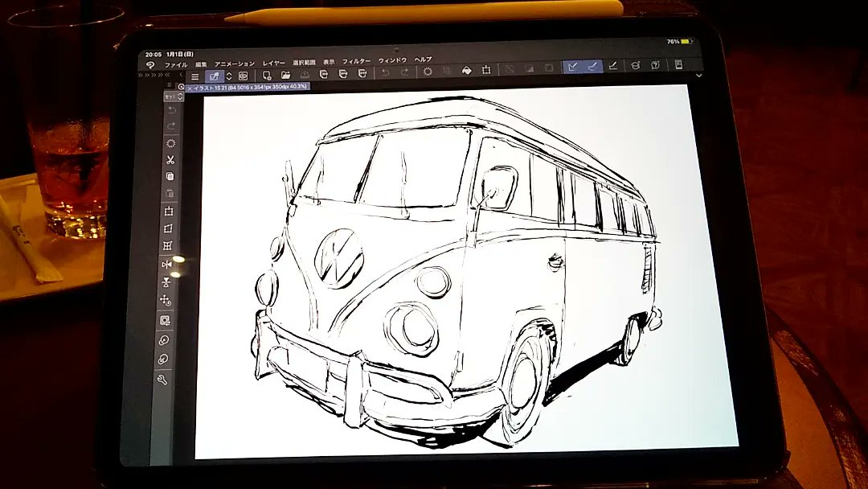Open a file using the folder icon
This screenshot has height=489, width=868.
point(285,75)
